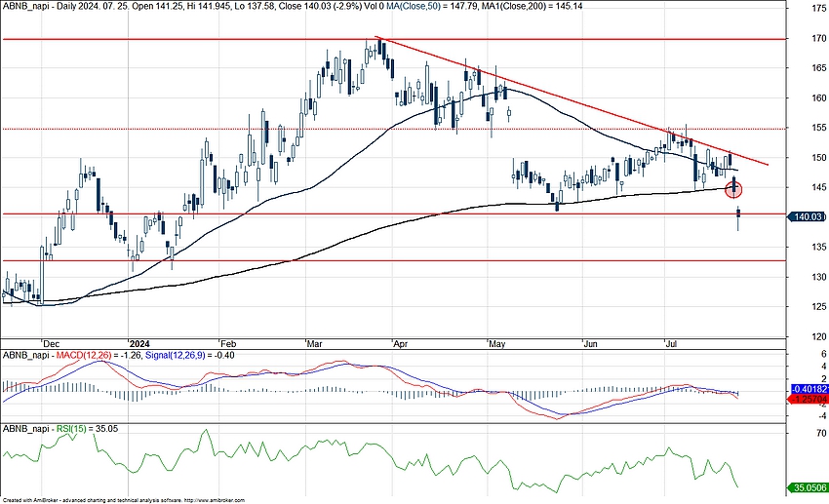This screenshot has height=504, width=829.
Task: Click the 135 price axis label
Action: tap(819, 247)
